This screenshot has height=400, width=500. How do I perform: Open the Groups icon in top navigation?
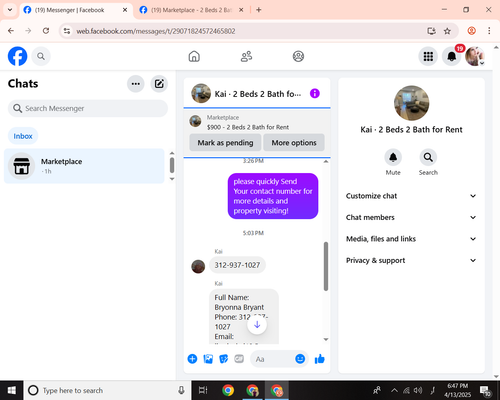298,56
